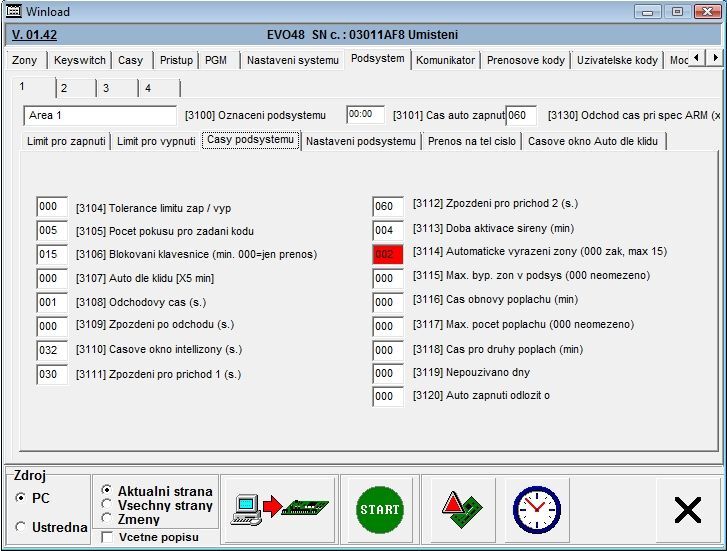
Task: Click the red highlighted 3114 field
Action: (387, 254)
